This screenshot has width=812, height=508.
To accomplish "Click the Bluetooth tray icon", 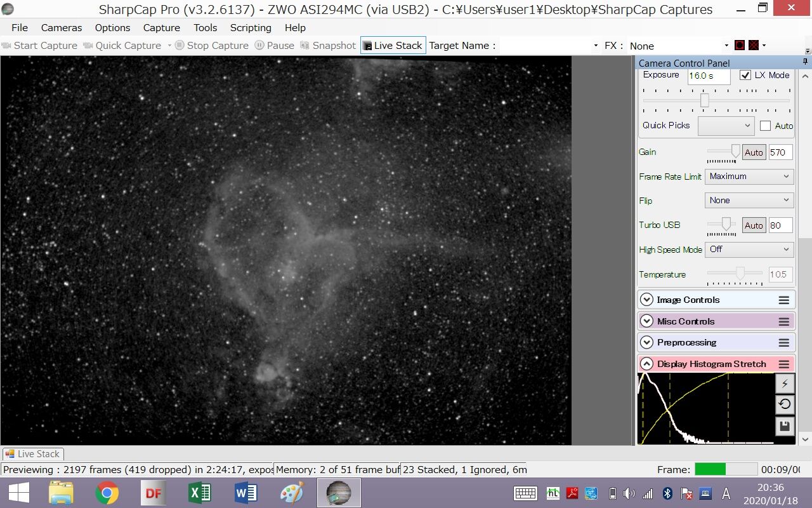I will click(x=667, y=493).
